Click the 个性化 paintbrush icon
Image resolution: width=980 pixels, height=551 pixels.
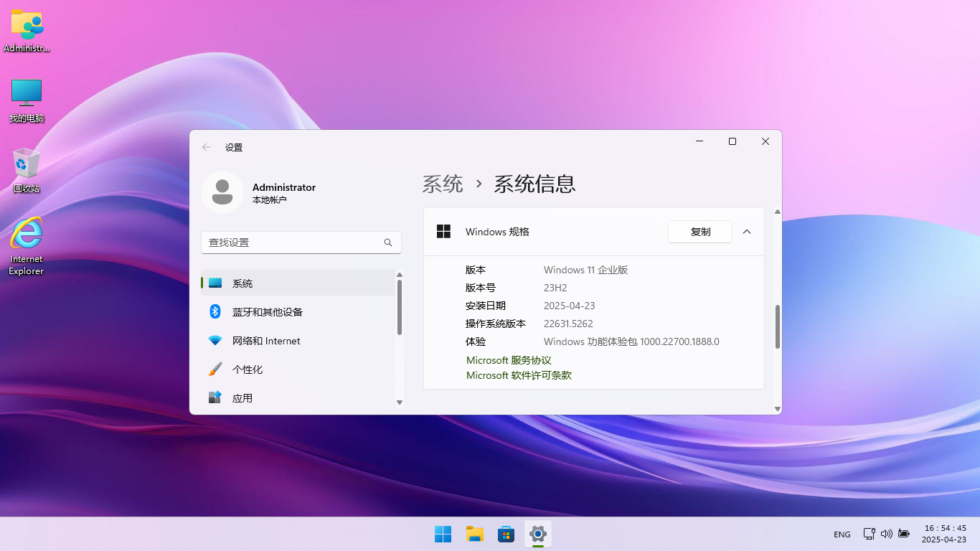click(x=215, y=369)
